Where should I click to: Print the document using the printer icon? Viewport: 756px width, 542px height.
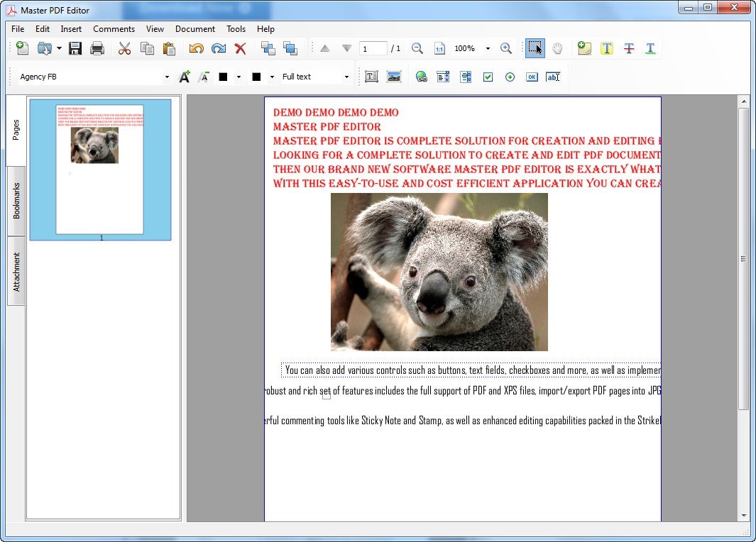click(97, 48)
